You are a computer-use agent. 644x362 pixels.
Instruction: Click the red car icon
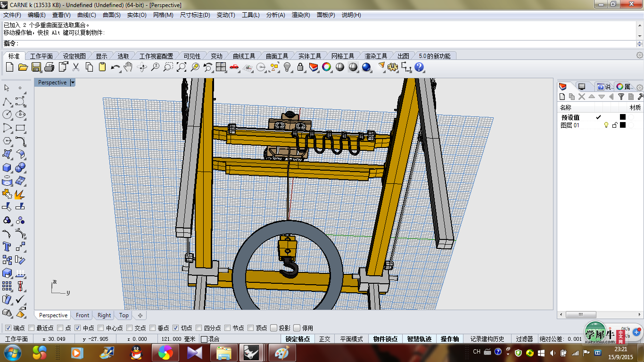[x=234, y=67]
